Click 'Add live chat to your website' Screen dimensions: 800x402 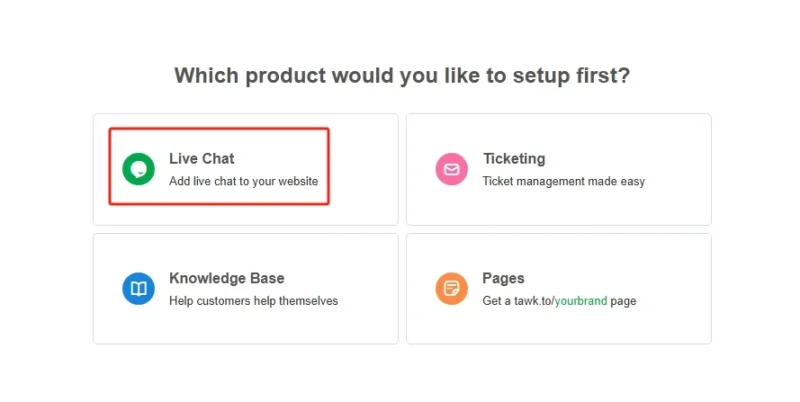[243, 182]
